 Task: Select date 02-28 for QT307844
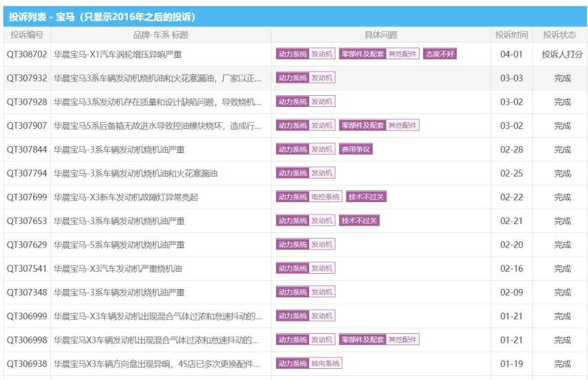pos(511,150)
